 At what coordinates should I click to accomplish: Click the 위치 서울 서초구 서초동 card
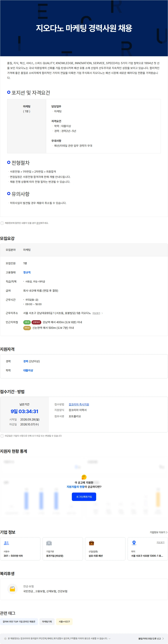[148, 549]
